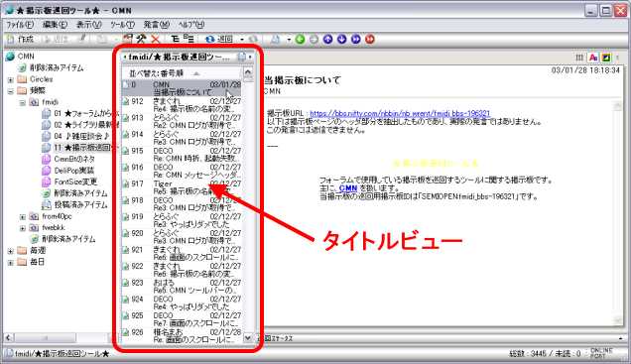Click the 作成 create toolbar button
Screen dimensions: 631x364
pos(21,39)
